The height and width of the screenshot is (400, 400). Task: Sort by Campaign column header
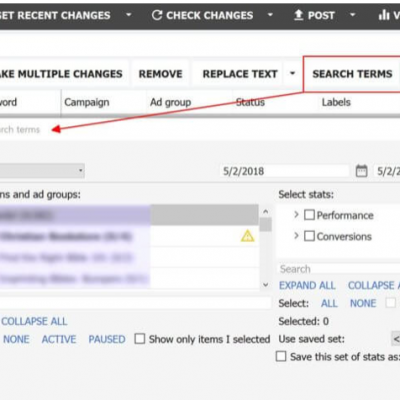(x=87, y=102)
